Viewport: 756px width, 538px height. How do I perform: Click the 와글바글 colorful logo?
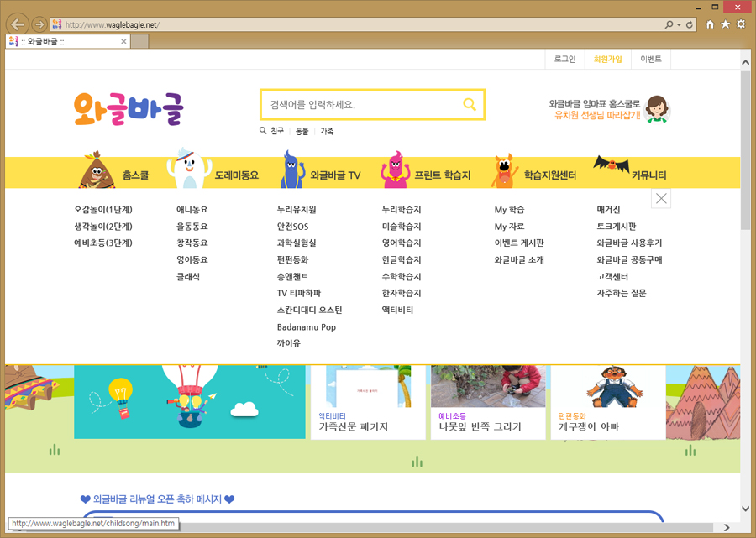pyautogui.click(x=129, y=109)
